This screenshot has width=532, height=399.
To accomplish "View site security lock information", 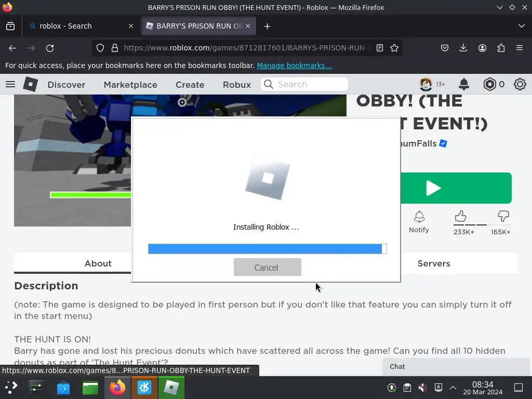I will click(x=115, y=48).
